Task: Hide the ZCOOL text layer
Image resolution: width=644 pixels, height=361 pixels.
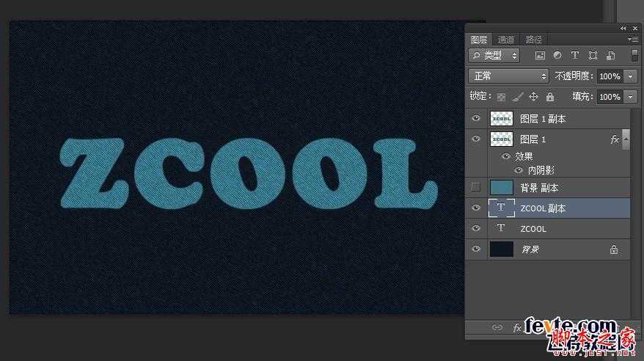Action: coord(475,228)
